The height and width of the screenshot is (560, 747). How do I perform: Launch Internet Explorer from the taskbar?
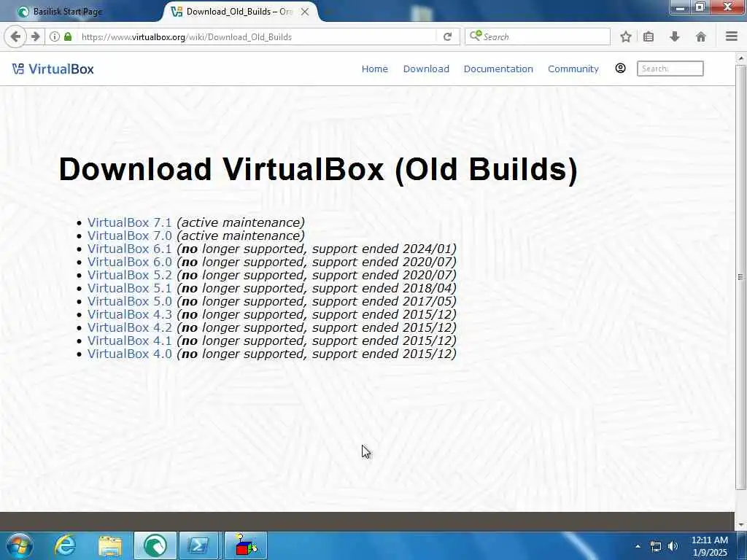(x=65, y=545)
